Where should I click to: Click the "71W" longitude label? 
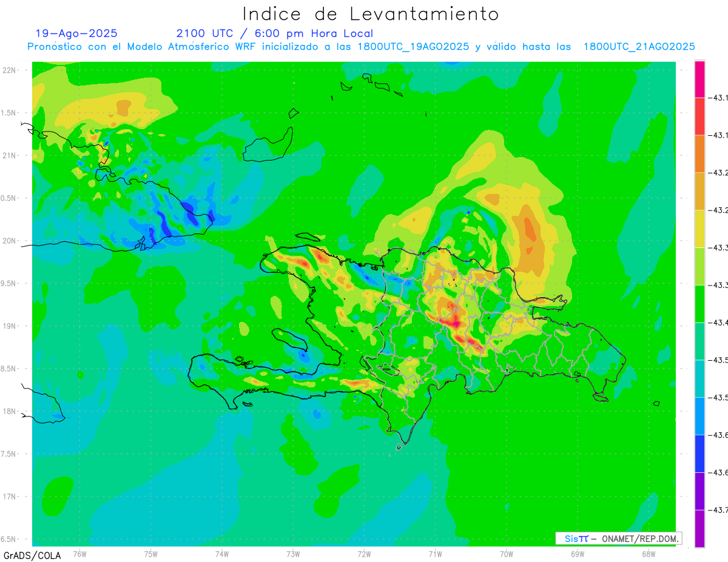coord(435,554)
